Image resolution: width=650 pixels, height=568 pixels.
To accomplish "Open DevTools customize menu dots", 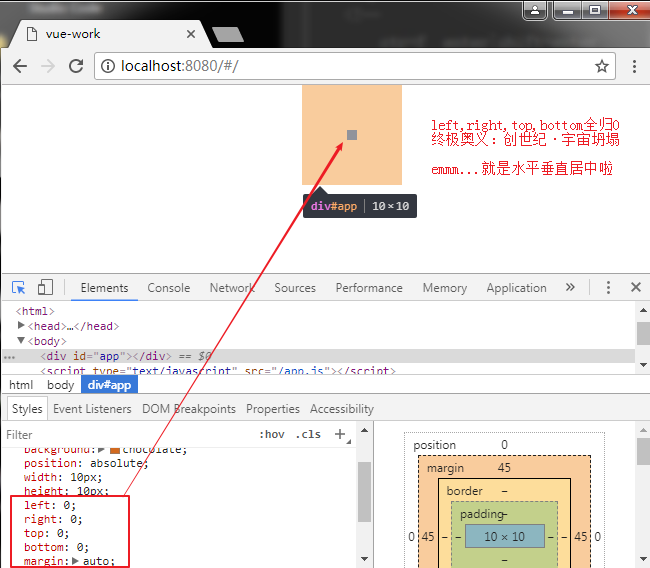I will coord(608,287).
